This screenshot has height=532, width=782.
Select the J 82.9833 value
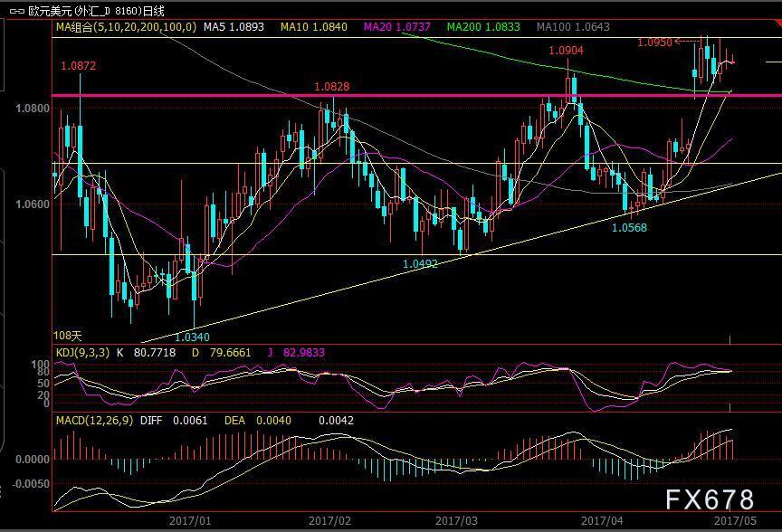[296, 353]
